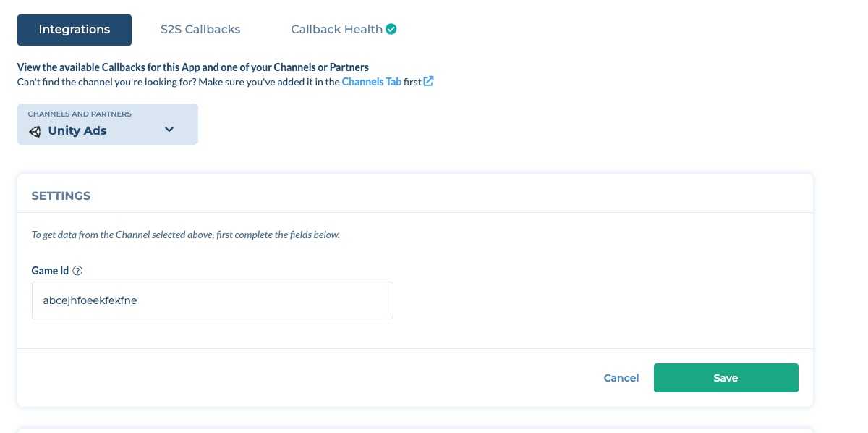This screenshot has height=433, width=868.
Task: Expand the chevron arrow next to Unity Ads
Action: click(169, 130)
